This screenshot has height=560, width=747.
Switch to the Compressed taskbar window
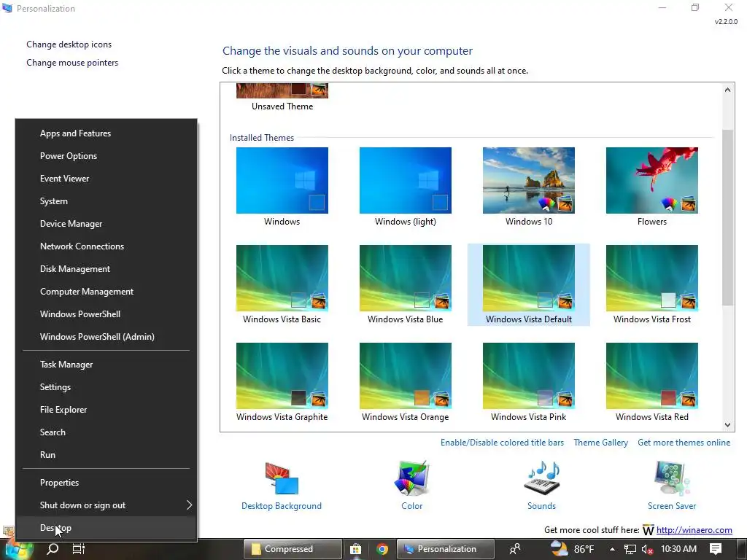[x=293, y=549]
